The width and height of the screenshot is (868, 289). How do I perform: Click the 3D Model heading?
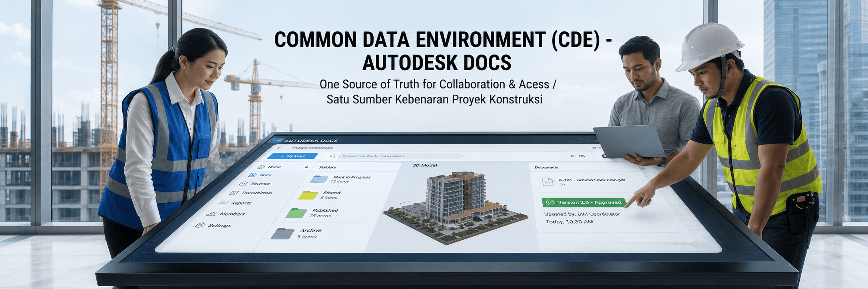(x=425, y=165)
